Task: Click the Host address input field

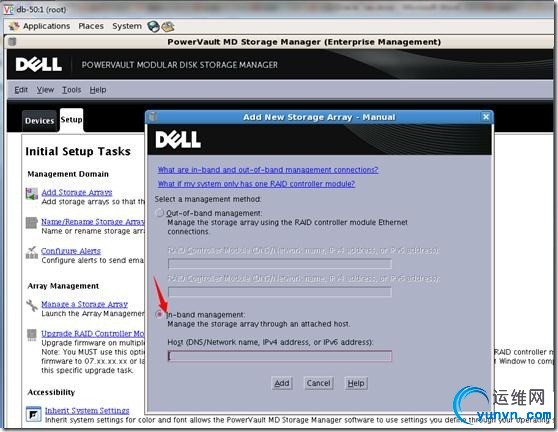Action: point(280,356)
